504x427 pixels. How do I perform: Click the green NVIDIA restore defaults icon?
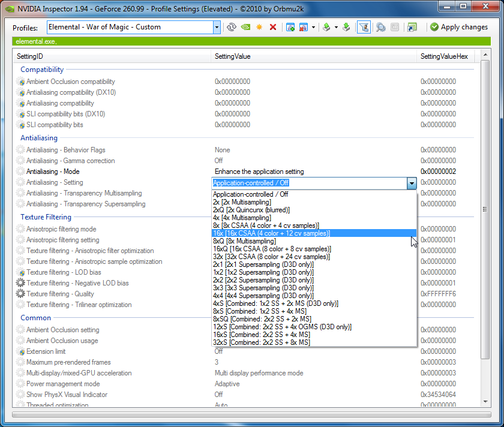click(245, 27)
